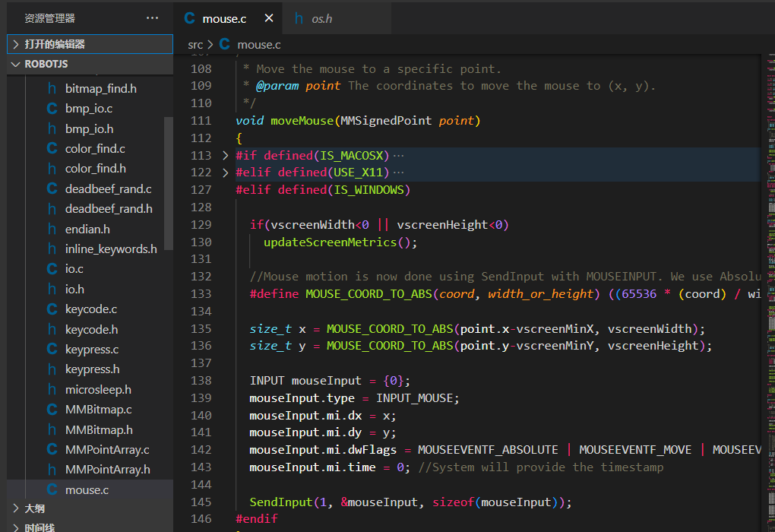The height and width of the screenshot is (532, 775).
Task: Click the h icon beside endian.h
Action: tap(52, 229)
